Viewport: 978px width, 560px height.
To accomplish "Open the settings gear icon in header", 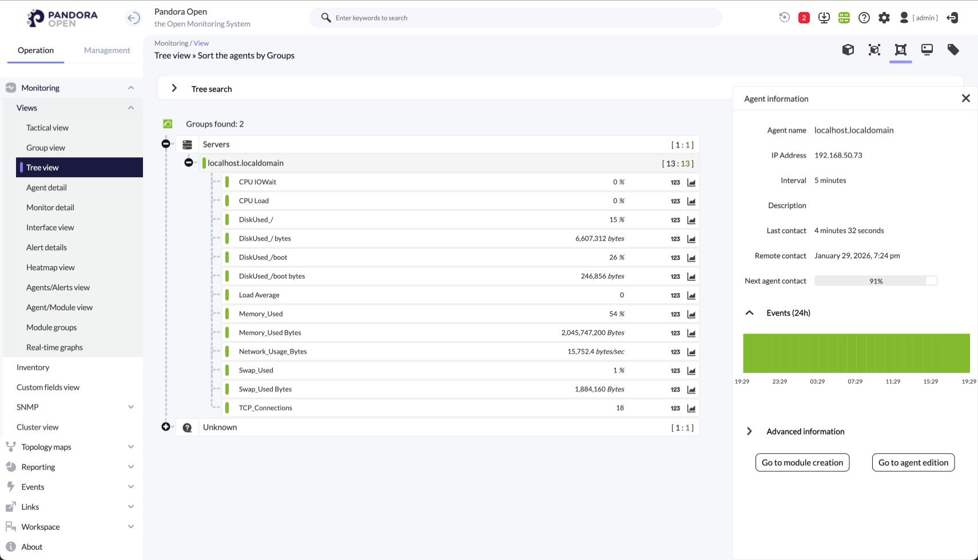I will point(884,18).
